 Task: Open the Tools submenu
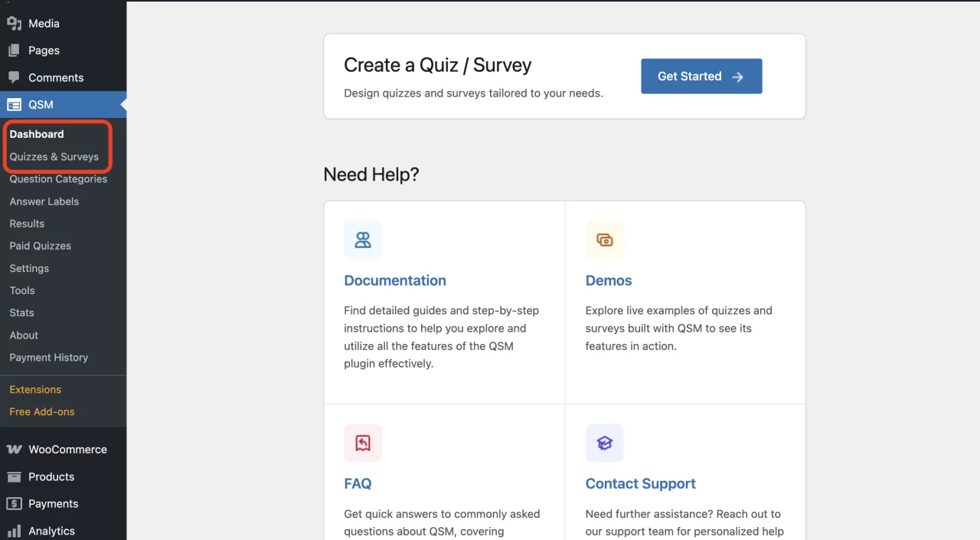tap(22, 290)
